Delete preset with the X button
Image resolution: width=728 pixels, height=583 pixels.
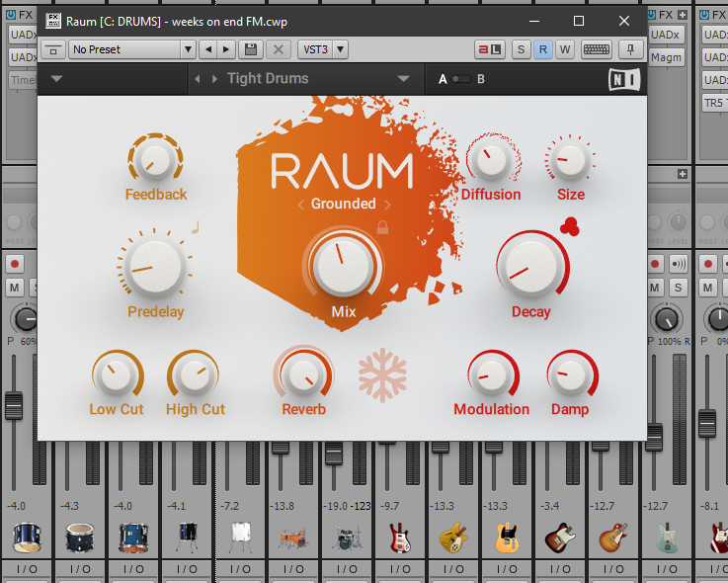(x=279, y=49)
